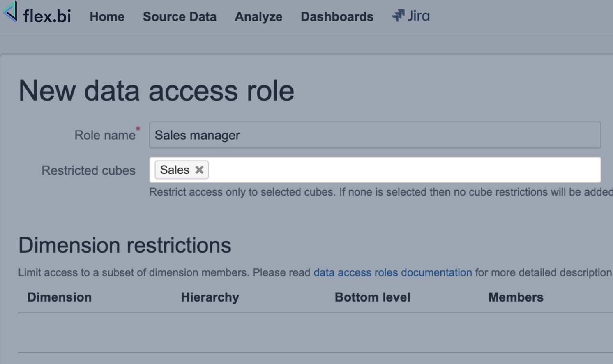Open the Home menu item
This screenshot has width=613, height=364.
pyautogui.click(x=107, y=16)
